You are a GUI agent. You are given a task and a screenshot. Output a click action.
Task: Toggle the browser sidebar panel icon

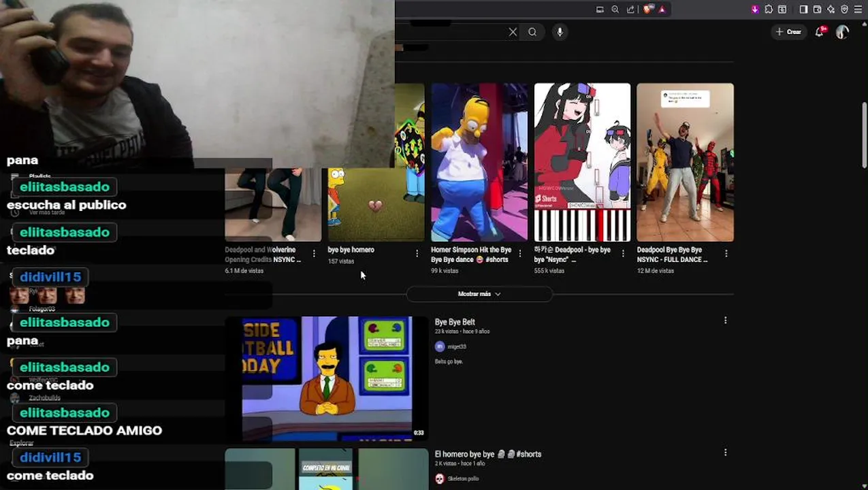pos(803,10)
